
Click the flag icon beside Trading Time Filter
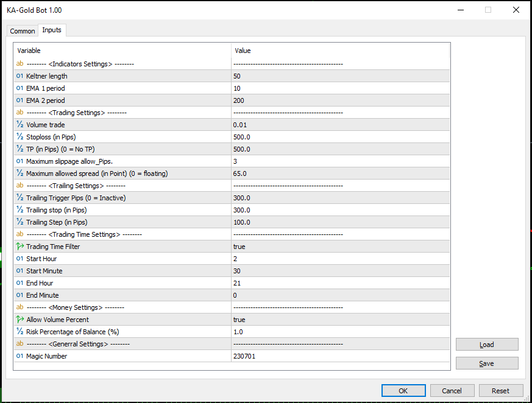click(x=19, y=246)
